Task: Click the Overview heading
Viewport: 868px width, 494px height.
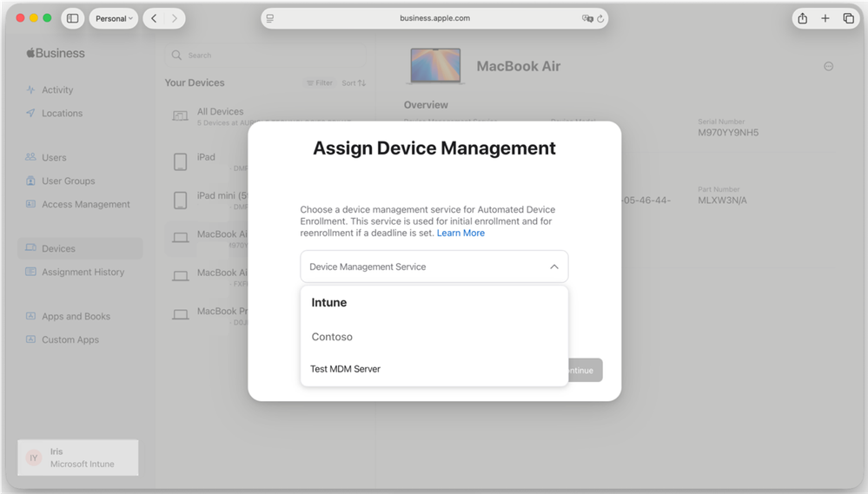Action: (x=426, y=104)
